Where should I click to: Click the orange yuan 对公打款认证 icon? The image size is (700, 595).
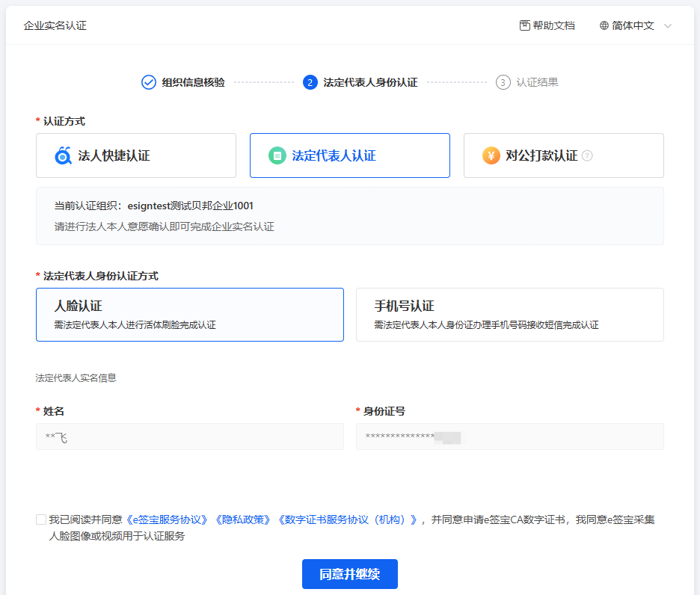click(x=491, y=155)
